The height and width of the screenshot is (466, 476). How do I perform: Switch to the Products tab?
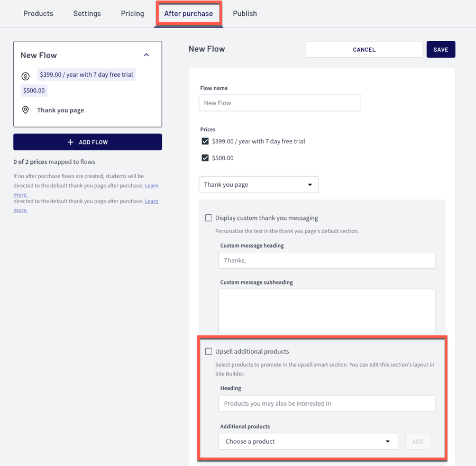click(38, 14)
